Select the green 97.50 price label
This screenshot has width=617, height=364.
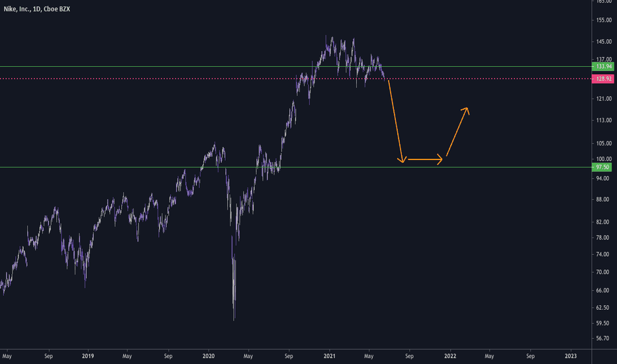tap(602, 167)
